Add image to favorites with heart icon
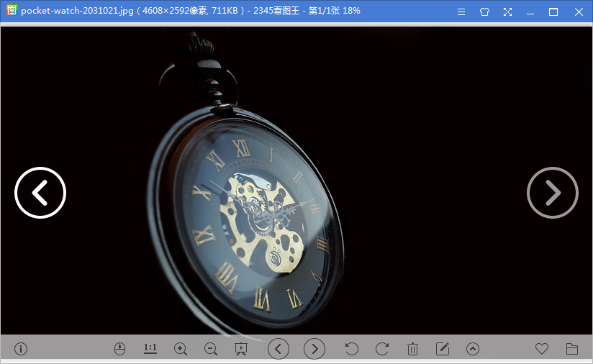 (x=542, y=349)
